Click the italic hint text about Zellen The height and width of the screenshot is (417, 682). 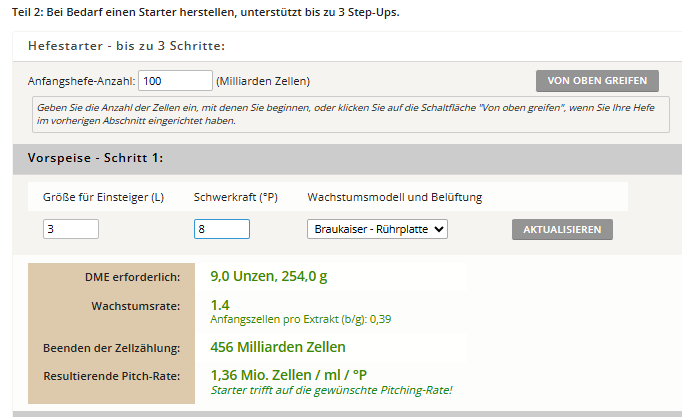(x=350, y=114)
